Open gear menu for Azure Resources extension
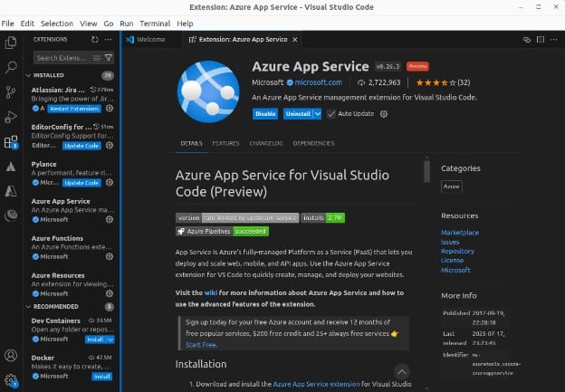The height and width of the screenshot is (392, 565). pos(110,293)
